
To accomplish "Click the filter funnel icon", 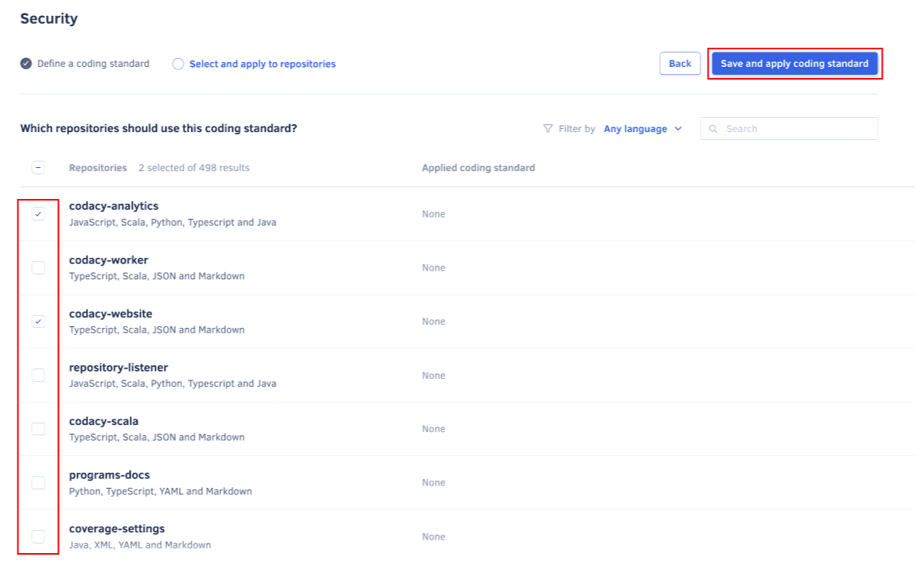I will pos(548,128).
